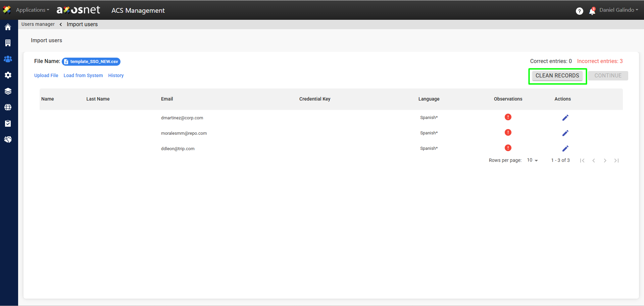Go back to Users manager breadcrumb
The width and height of the screenshot is (644, 306).
(38, 24)
